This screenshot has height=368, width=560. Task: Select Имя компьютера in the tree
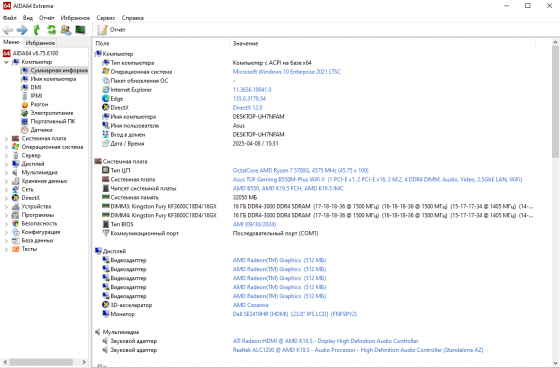point(49,79)
